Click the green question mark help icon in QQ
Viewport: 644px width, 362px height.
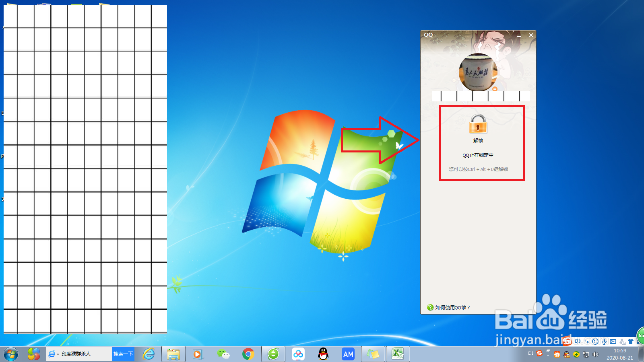coord(430,307)
